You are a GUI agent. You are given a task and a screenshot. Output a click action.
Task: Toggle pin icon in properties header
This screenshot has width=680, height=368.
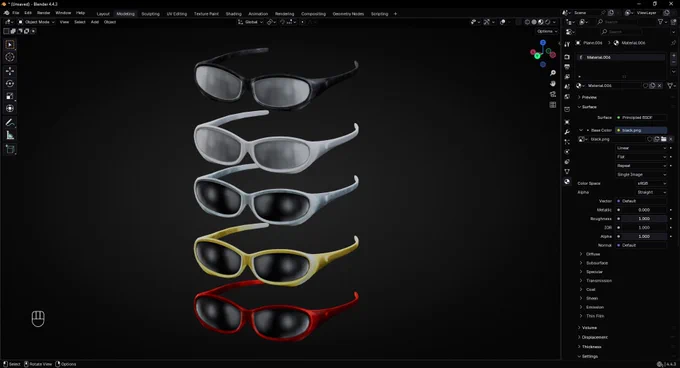673,43
